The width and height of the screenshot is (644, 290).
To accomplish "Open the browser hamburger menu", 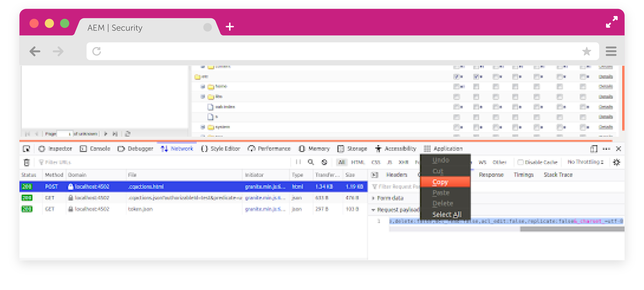I will pyautogui.click(x=611, y=51).
